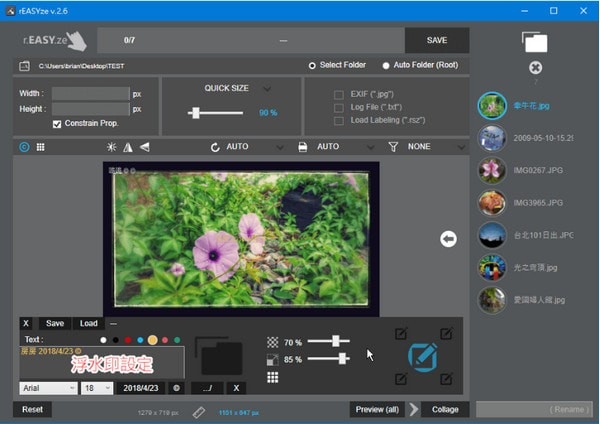Enable the EXIF (*.jpg) checkbox

pyautogui.click(x=339, y=94)
